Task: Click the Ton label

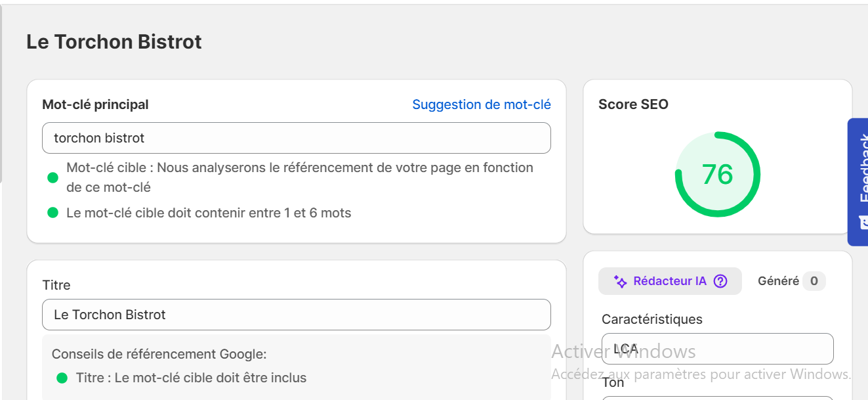Action: 613,382
